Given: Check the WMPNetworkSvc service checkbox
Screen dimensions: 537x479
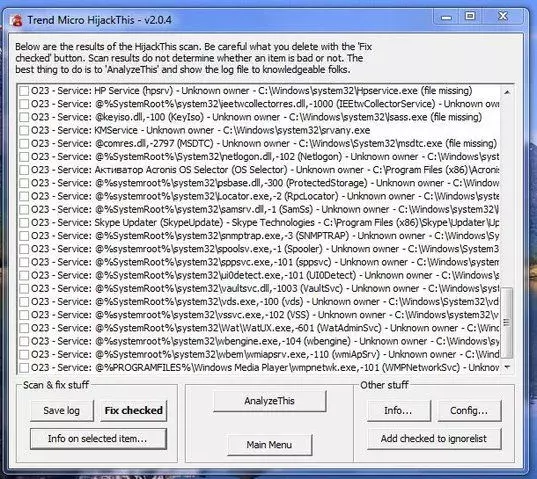Looking at the screenshot, I should (x=24, y=368).
